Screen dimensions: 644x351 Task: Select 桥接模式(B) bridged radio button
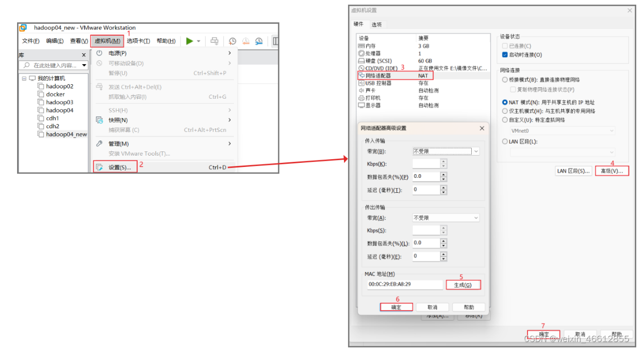(x=505, y=80)
